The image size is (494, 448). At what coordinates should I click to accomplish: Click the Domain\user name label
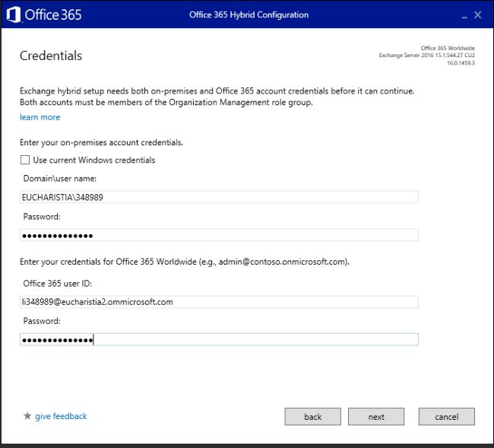point(60,179)
